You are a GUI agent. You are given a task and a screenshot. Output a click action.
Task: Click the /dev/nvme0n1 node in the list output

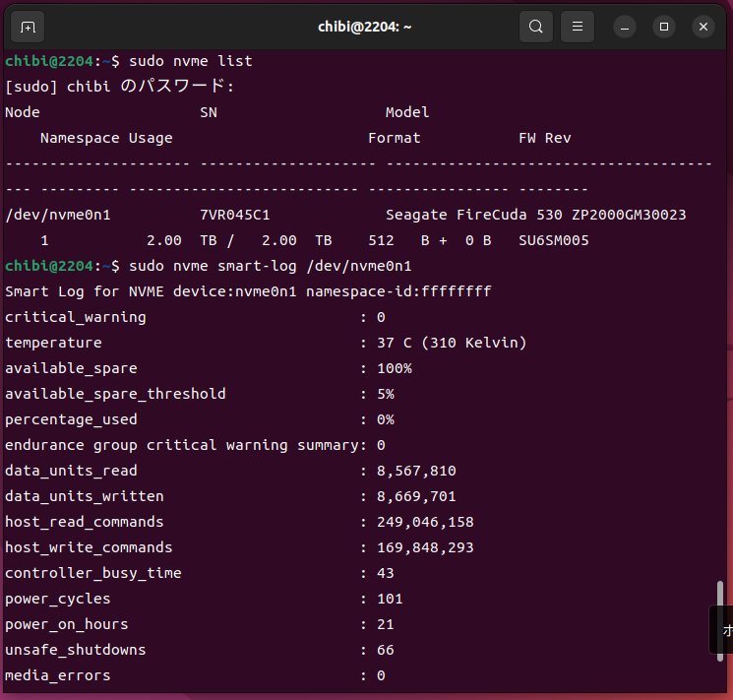[57, 215]
